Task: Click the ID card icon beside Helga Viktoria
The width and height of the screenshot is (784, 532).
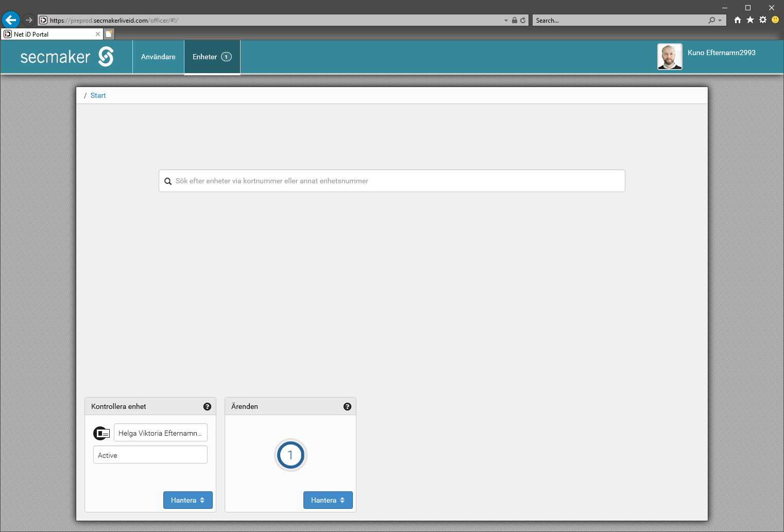Action: tap(101, 433)
